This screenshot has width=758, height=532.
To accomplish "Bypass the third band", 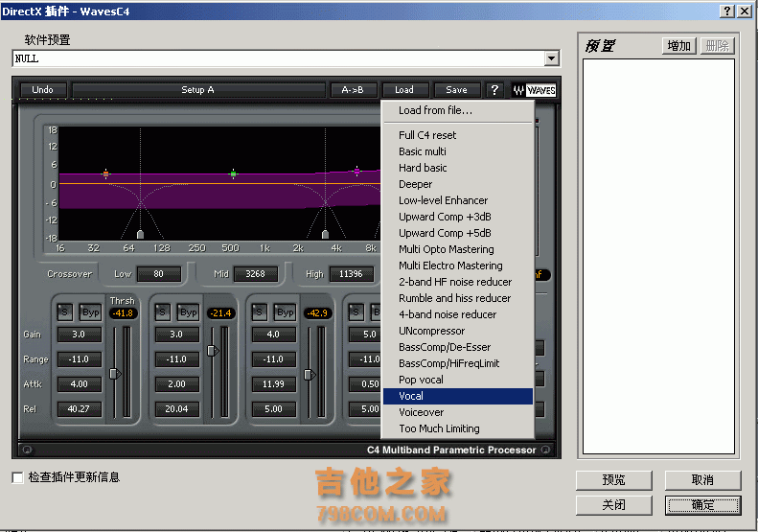I will click(285, 312).
